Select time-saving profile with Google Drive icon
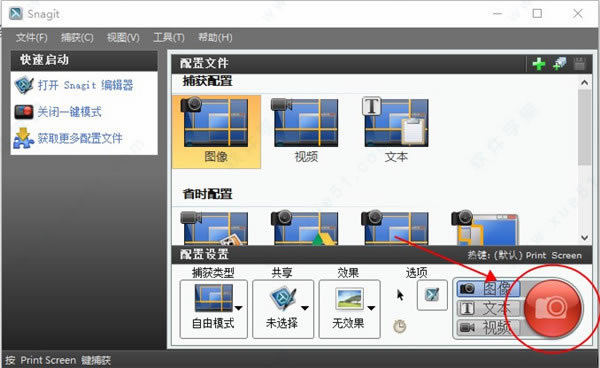Viewport: 600px width, 368px height. tap(305, 228)
